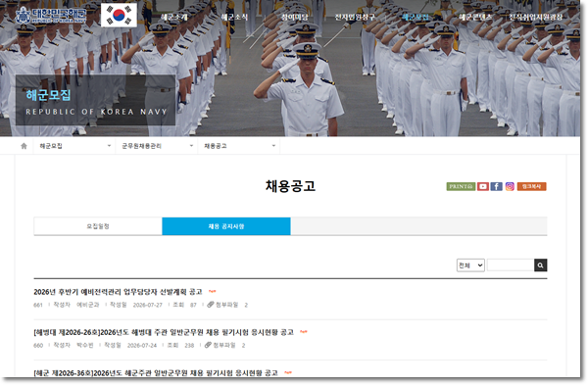
Task: Open the 해군소식 navigation menu
Action: [234, 17]
